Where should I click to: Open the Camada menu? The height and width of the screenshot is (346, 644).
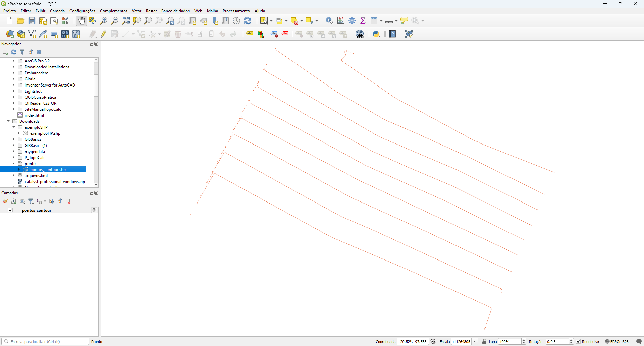click(57, 11)
